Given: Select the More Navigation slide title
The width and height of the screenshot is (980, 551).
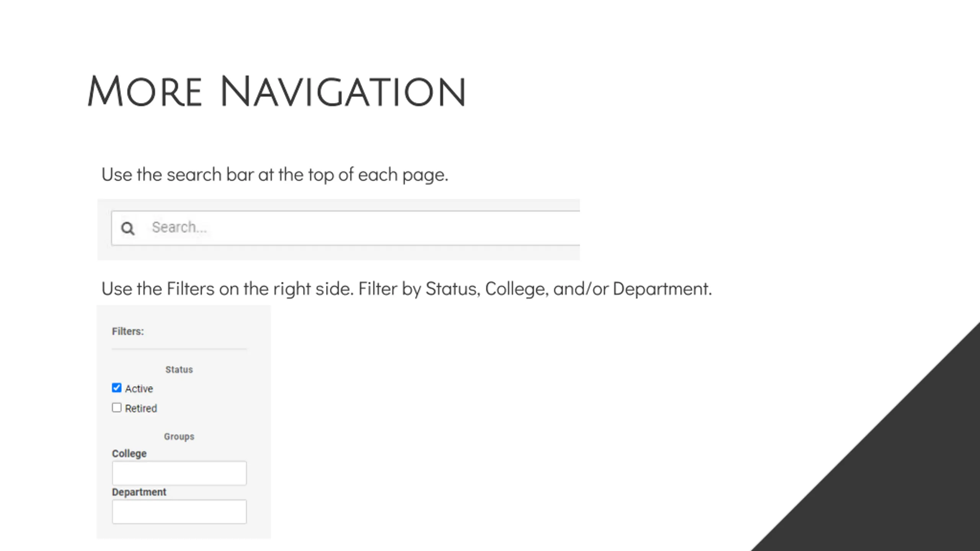Looking at the screenshot, I should 277,91.
